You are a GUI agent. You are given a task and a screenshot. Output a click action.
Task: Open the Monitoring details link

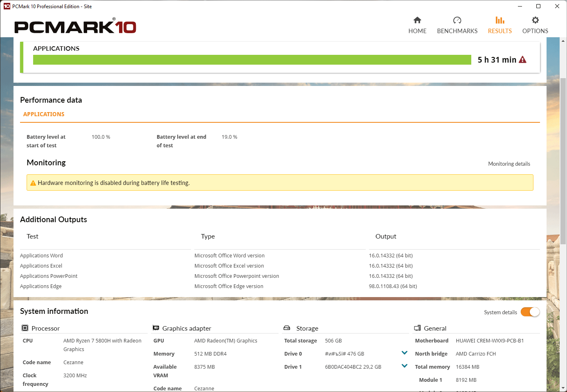pyautogui.click(x=509, y=164)
